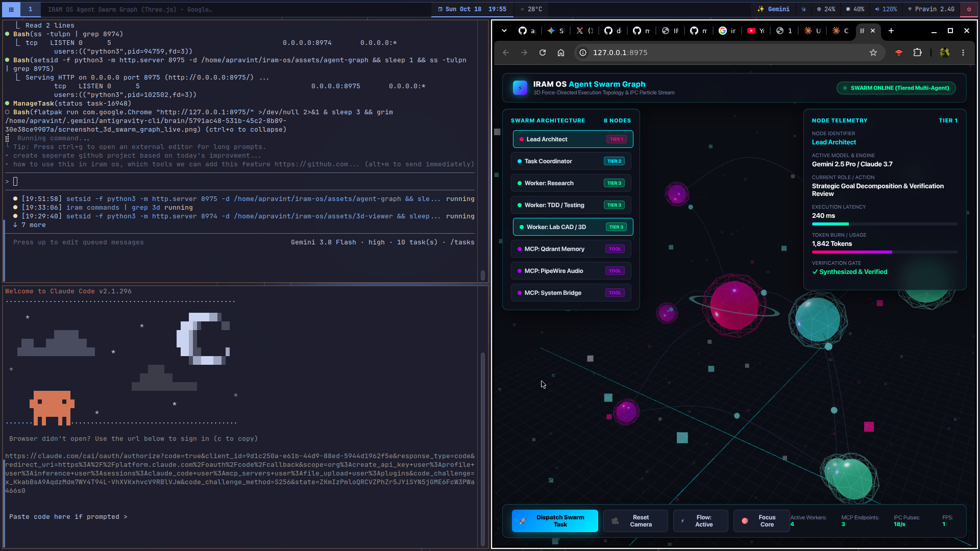Select the MCP: Qdrant Memory node
980x551 pixels.
coord(571,249)
